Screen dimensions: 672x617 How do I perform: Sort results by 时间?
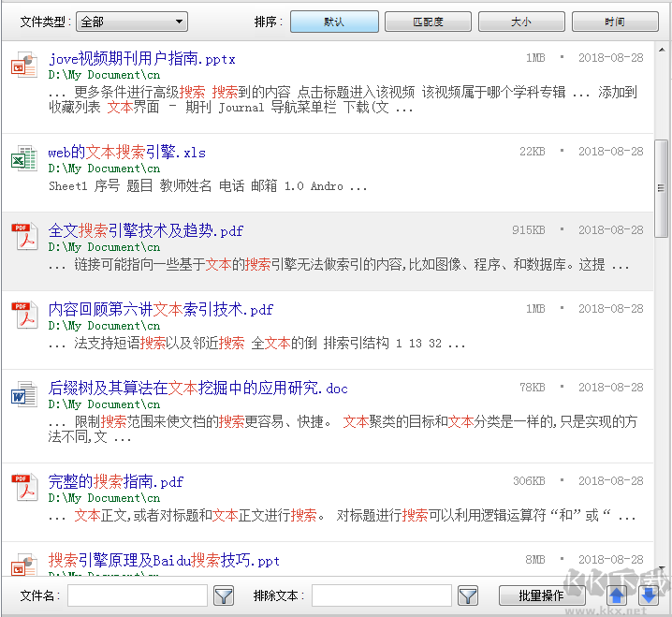point(615,22)
